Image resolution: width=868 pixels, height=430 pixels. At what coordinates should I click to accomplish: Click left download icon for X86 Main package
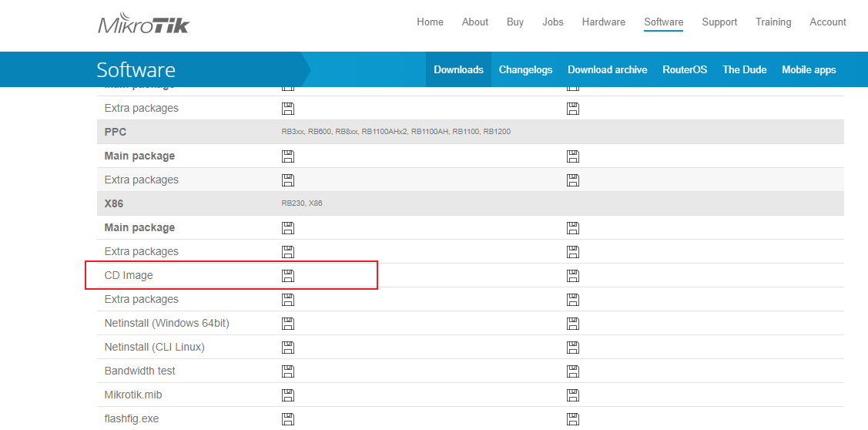[x=288, y=228]
